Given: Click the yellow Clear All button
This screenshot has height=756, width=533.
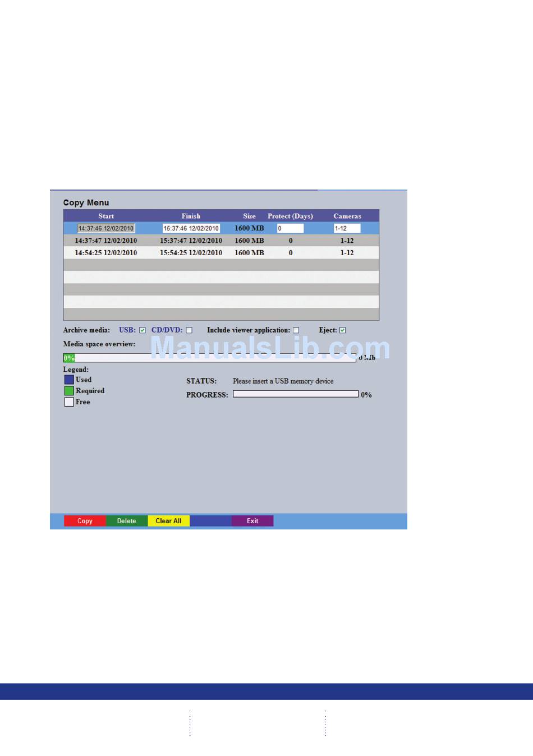Looking at the screenshot, I should coord(169,521).
